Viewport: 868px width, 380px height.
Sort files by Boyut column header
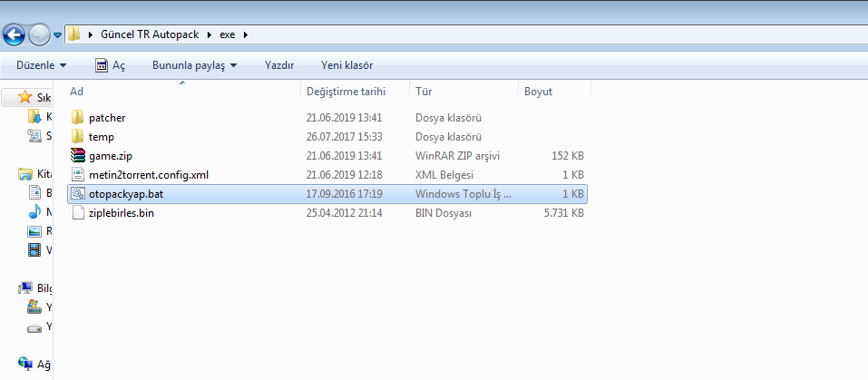click(538, 92)
